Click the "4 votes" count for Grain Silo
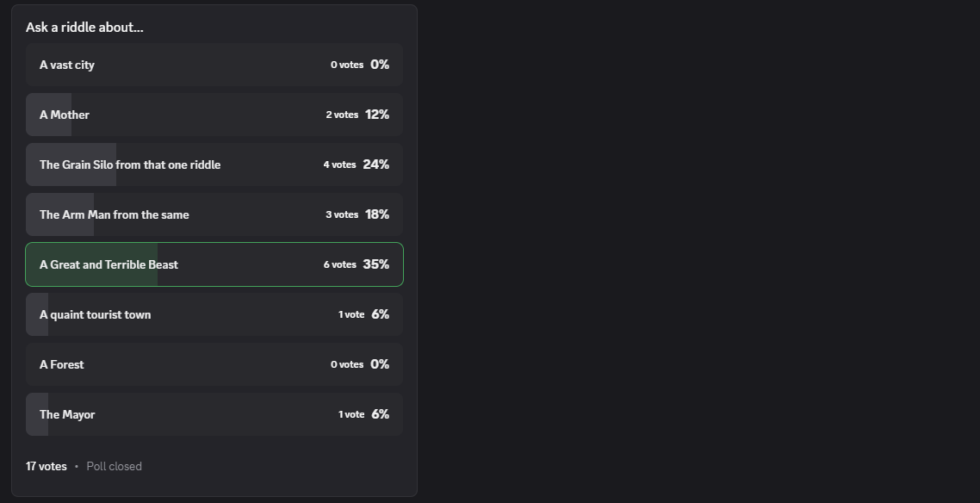980x503 pixels. 339,165
